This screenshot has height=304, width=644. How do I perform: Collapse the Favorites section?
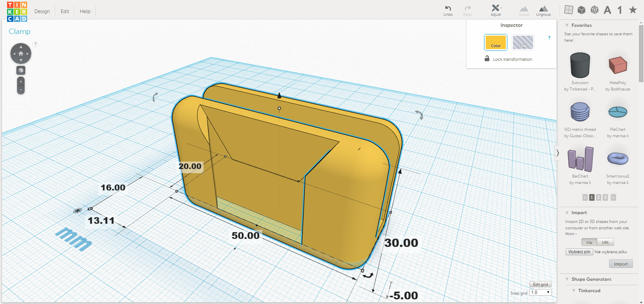(x=567, y=25)
